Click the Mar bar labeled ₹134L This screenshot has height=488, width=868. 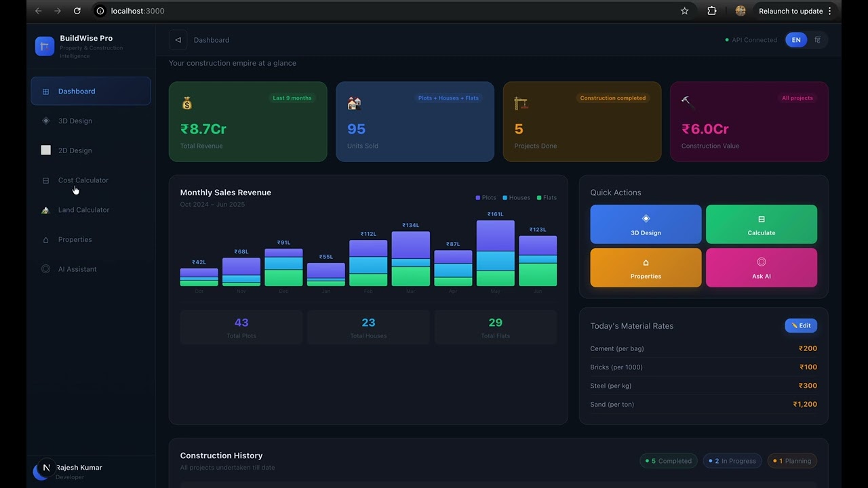click(x=411, y=259)
